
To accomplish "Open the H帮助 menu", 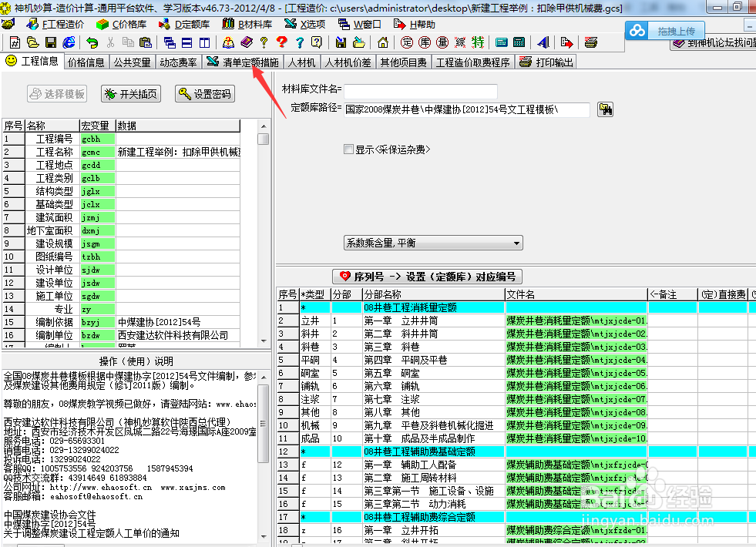I will [x=415, y=25].
